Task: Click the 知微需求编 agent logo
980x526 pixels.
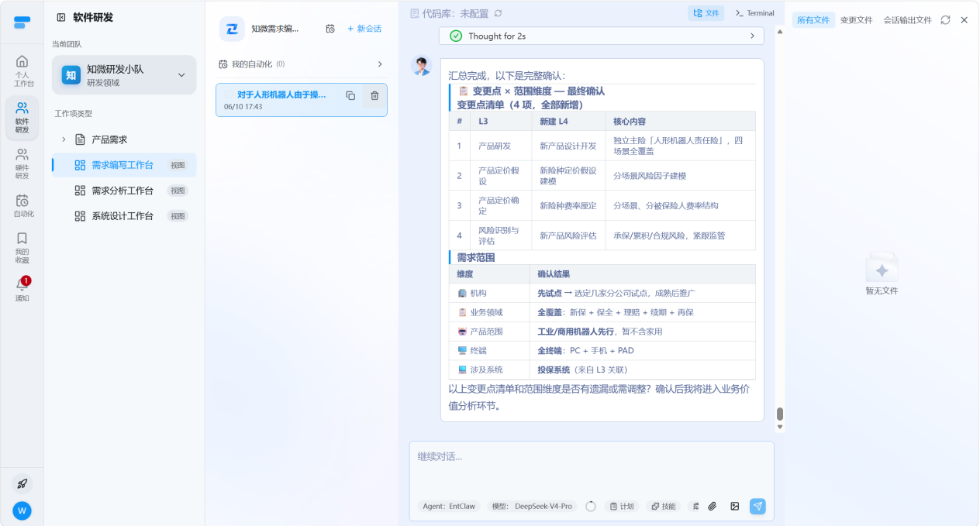Action: [232, 29]
